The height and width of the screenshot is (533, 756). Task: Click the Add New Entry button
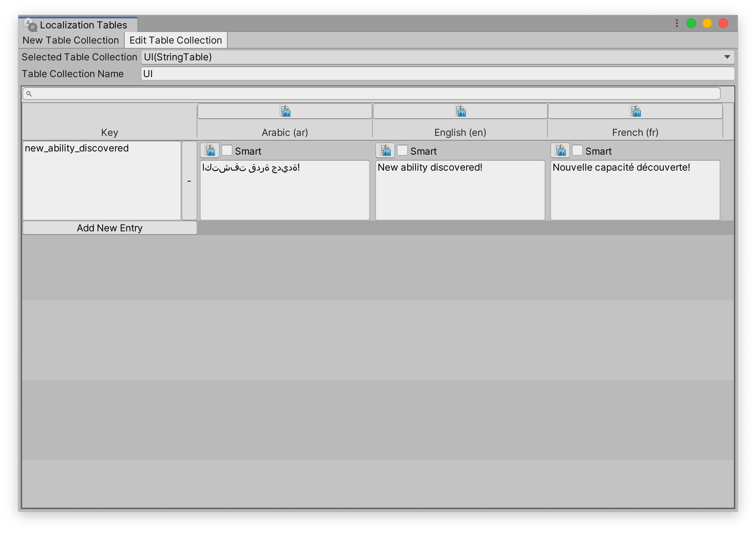[109, 228]
